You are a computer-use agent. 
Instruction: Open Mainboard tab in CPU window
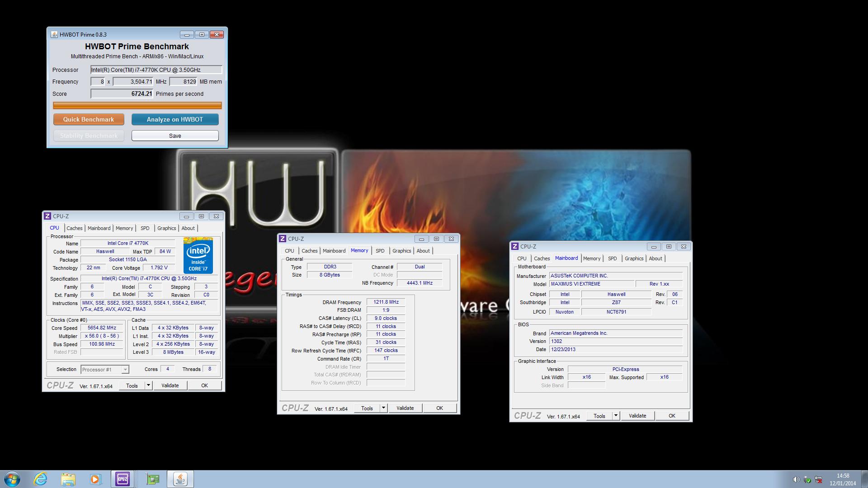[99, 228]
